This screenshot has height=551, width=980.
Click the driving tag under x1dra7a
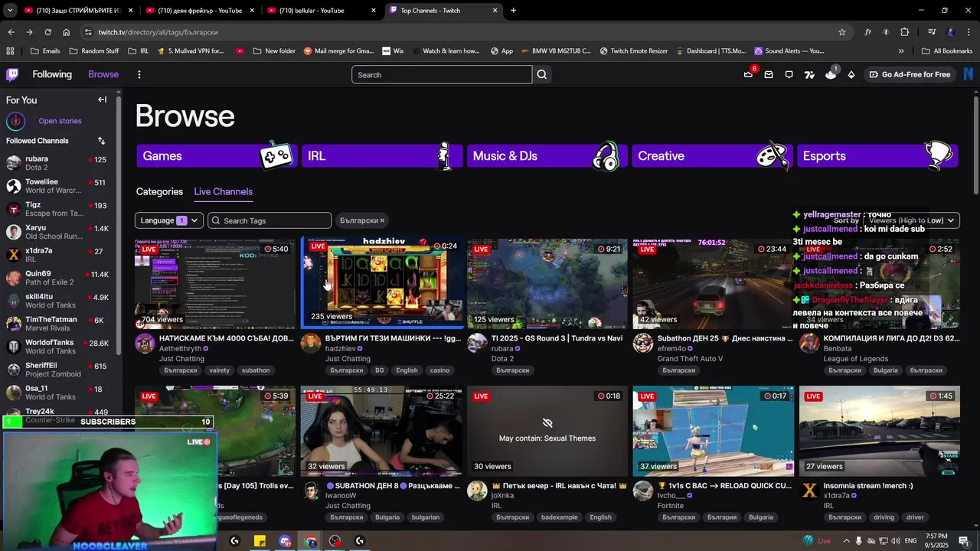tap(884, 517)
